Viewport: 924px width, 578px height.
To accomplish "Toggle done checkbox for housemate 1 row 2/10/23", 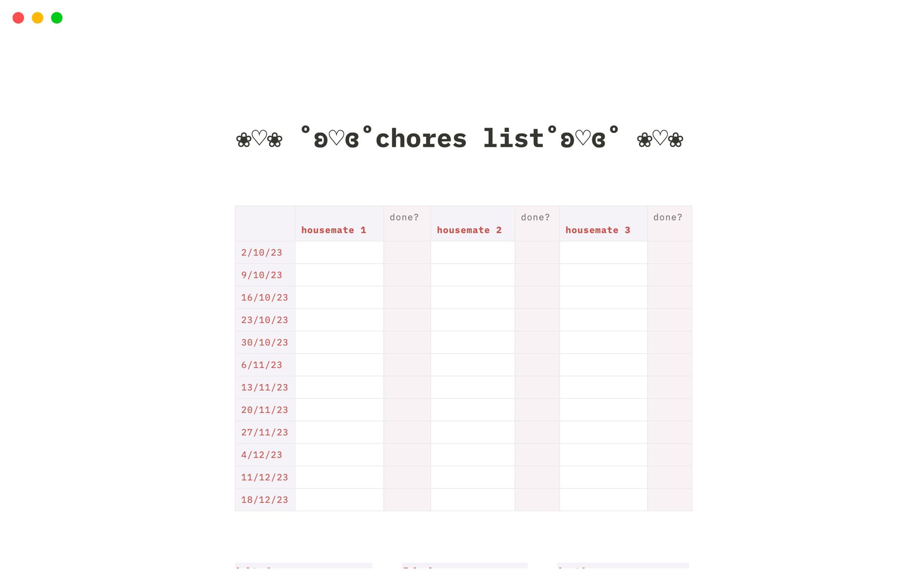I will (406, 252).
